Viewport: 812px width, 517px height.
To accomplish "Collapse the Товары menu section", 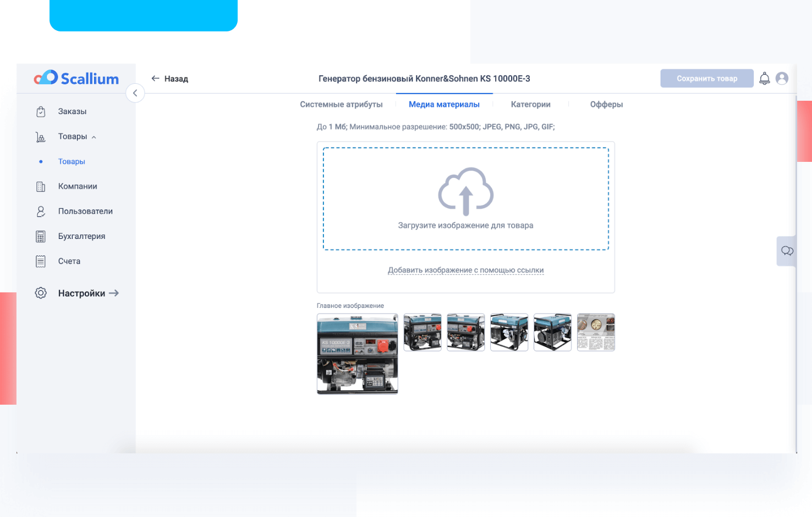I will point(94,137).
